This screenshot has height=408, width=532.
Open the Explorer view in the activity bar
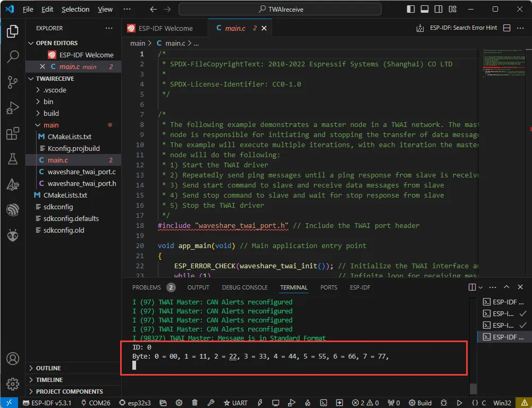[12, 32]
